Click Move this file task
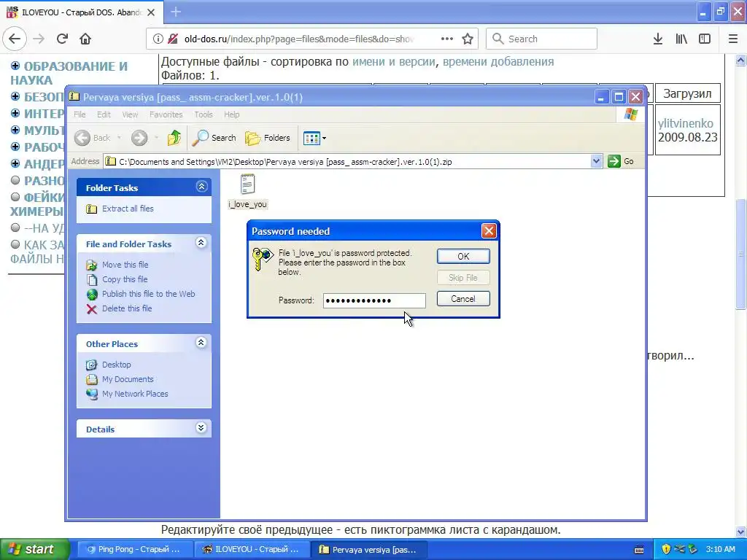This screenshot has width=747, height=560. 125,265
